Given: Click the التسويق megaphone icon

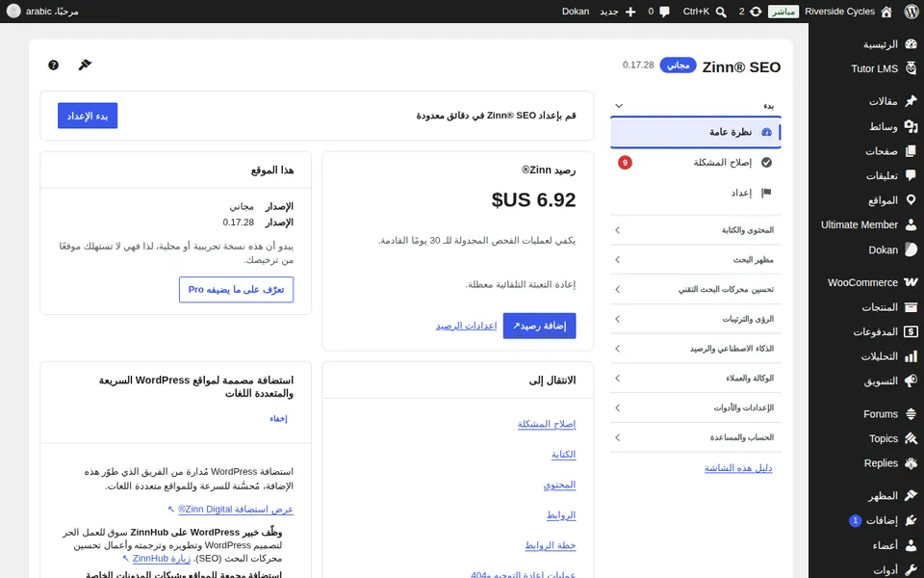Looking at the screenshot, I should coord(911,381).
